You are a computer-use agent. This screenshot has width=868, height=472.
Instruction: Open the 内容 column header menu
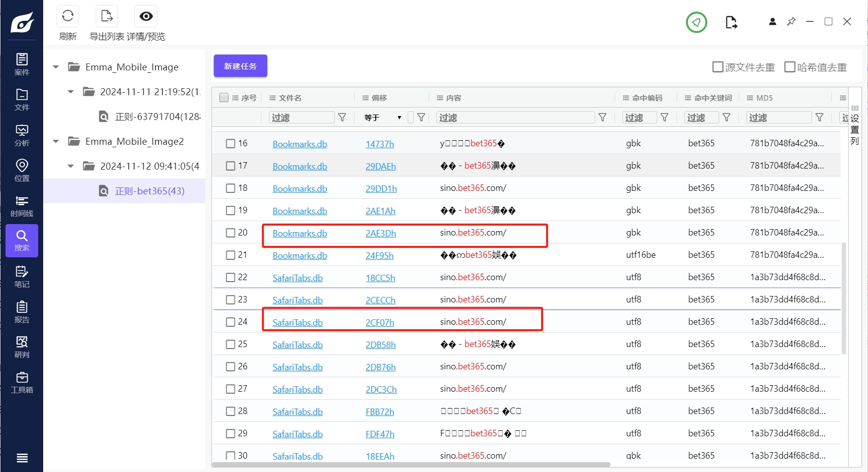point(440,98)
